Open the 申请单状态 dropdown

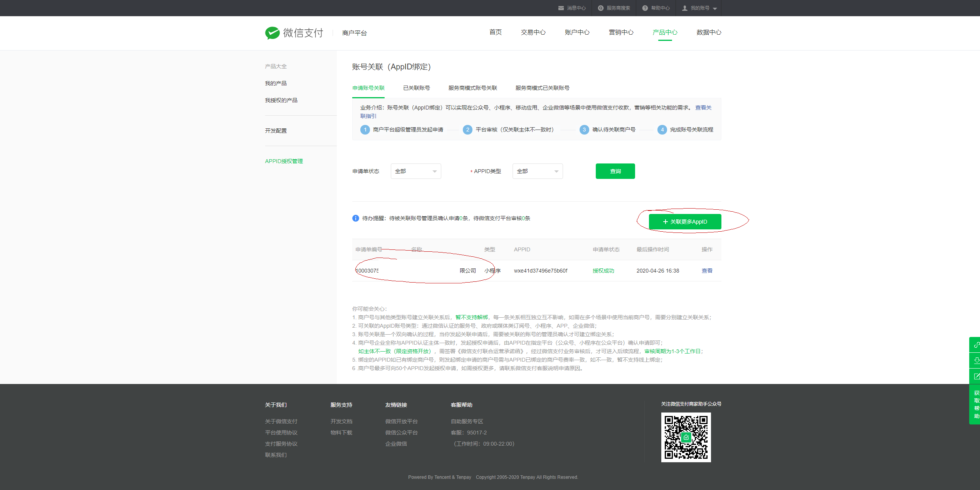coord(416,171)
